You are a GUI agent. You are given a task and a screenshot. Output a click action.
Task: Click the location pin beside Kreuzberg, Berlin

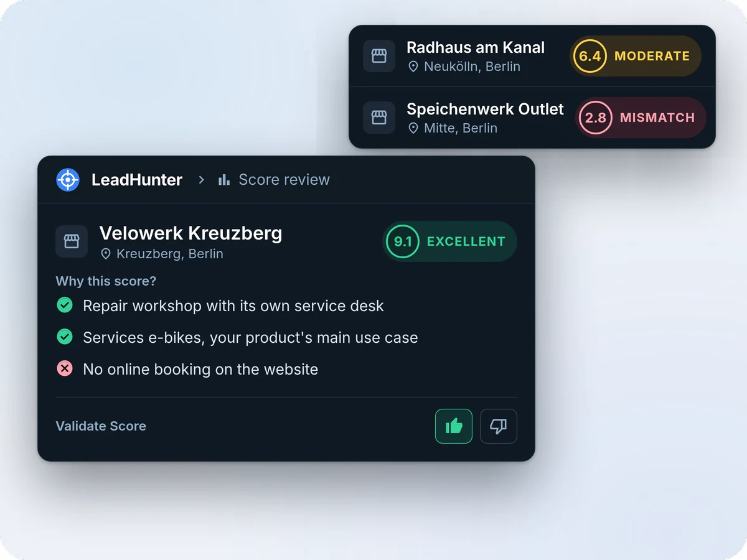click(106, 254)
